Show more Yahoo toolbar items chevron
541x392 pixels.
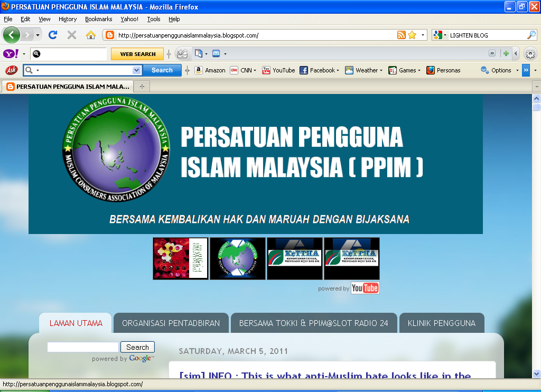[x=492, y=53]
